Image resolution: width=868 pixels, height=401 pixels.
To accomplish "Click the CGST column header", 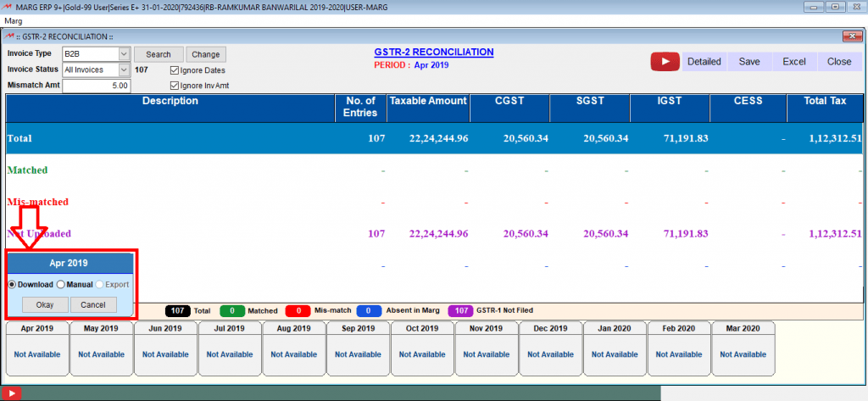I will [x=509, y=108].
